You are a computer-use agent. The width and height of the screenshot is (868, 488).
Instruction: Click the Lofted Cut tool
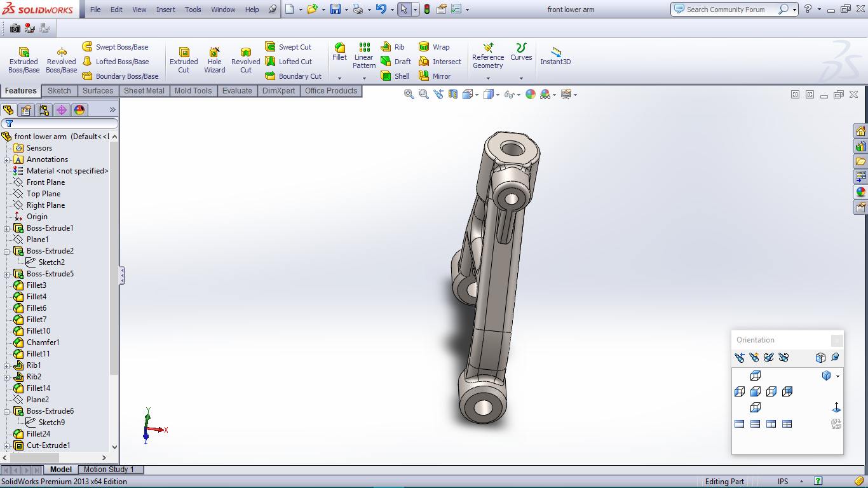pos(288,62)
